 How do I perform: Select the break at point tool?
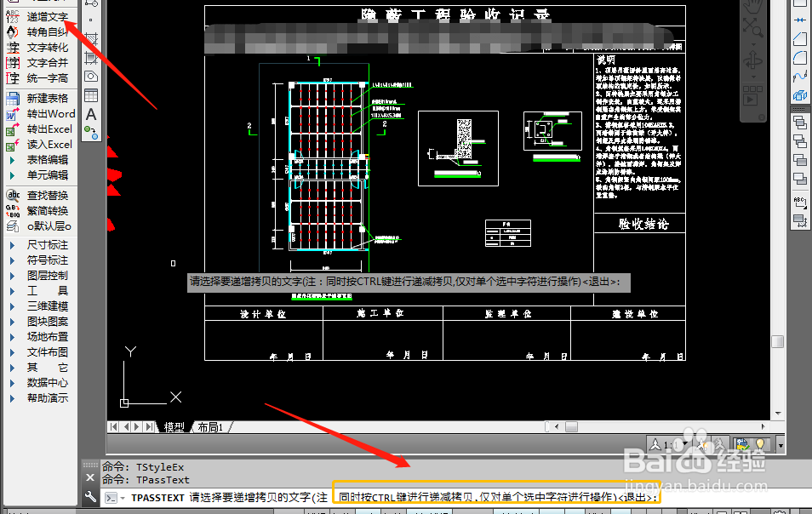point(800,20)
